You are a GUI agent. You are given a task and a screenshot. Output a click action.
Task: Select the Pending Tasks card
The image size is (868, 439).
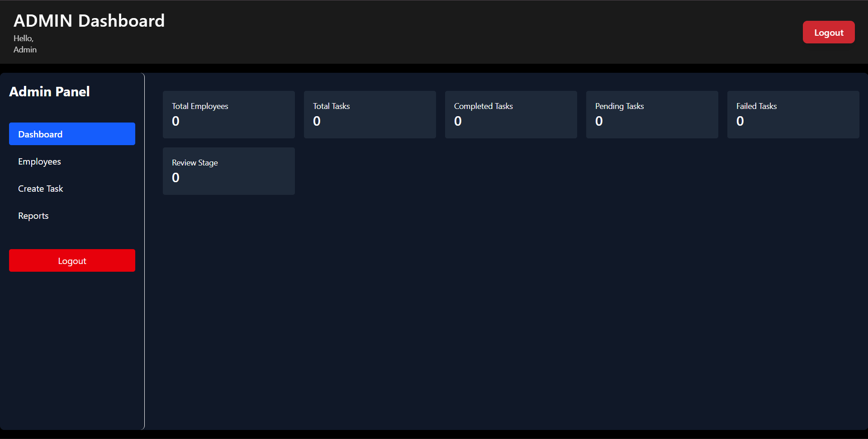pyautogui.click(x=652, y=114)
